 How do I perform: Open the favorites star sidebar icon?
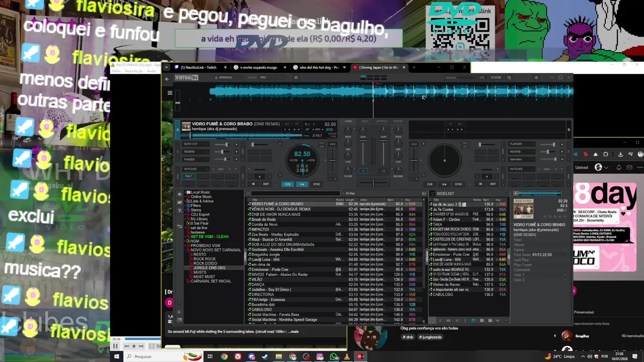coord(180,194)
